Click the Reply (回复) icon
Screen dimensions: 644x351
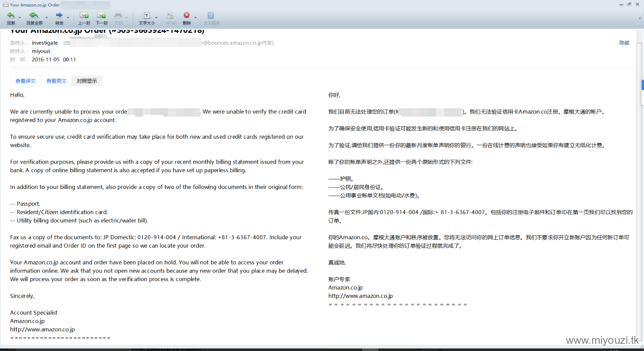[x=11, y=16]
